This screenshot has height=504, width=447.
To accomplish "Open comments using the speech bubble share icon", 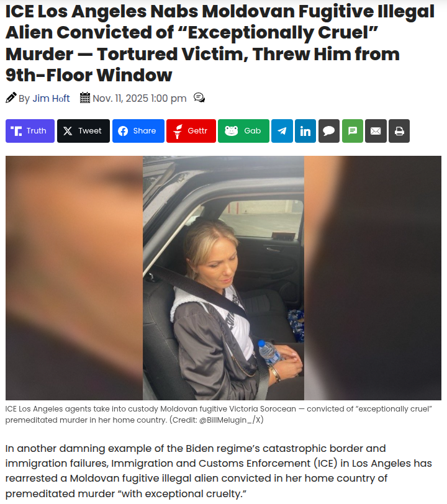I will 329,131.
